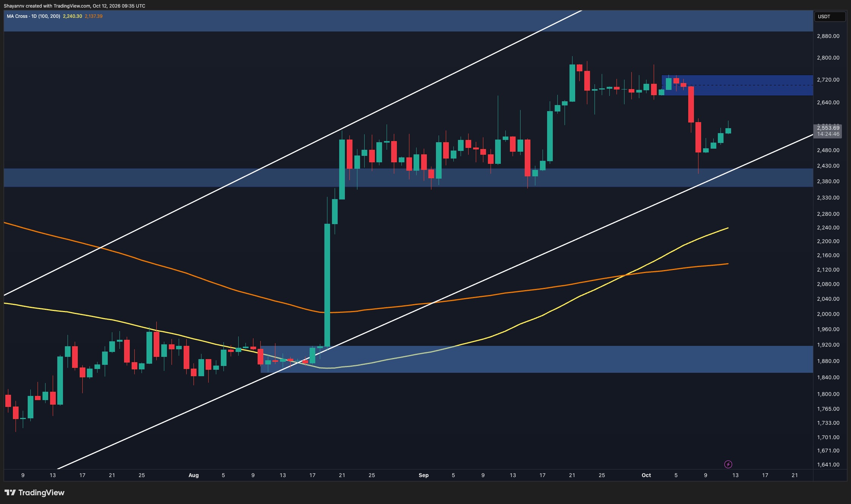Click the 2,280.00 price axis label
This screenshot has width=851, height=504.
(828, 214)
